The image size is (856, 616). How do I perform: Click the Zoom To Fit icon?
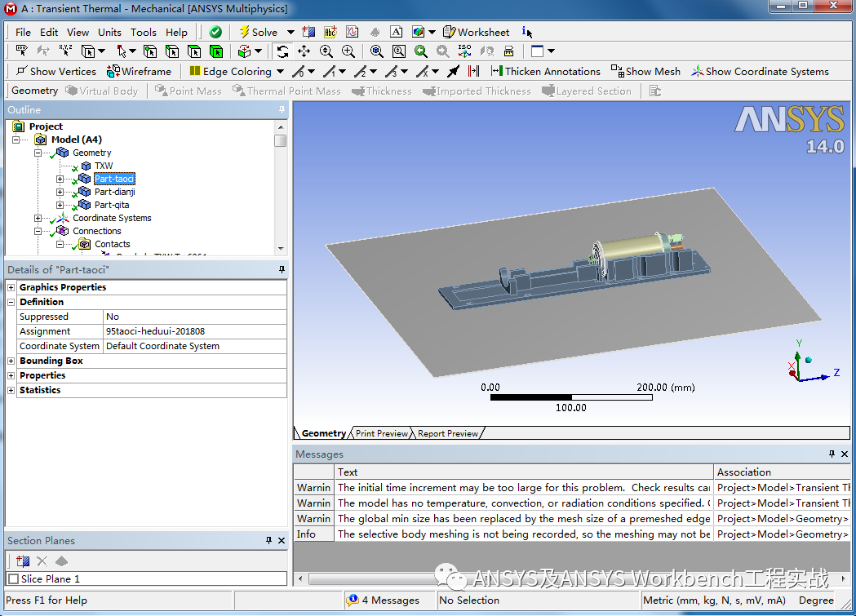tap(377, 51)
